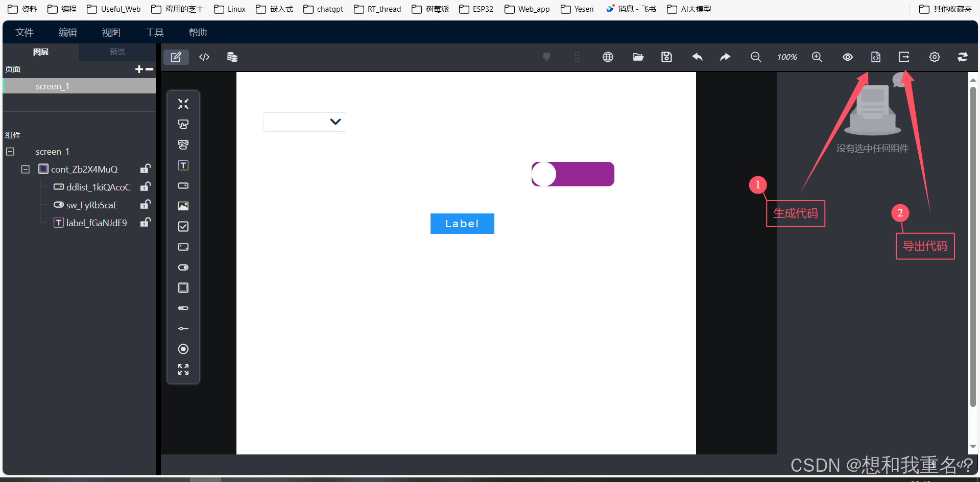Image resolution: width=980 pixels, height=482 pixels.
Task: Click the Label button on the canvas
Action: [462, 223]
